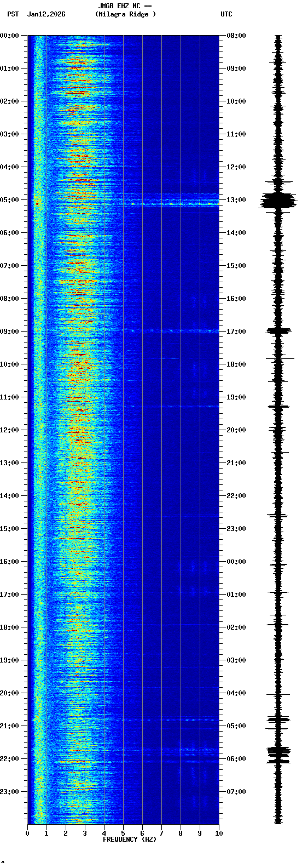Click the '21:00' UTC time label on right
The width and height of the screenshot is (302, 868).
(x=236, y=463)
